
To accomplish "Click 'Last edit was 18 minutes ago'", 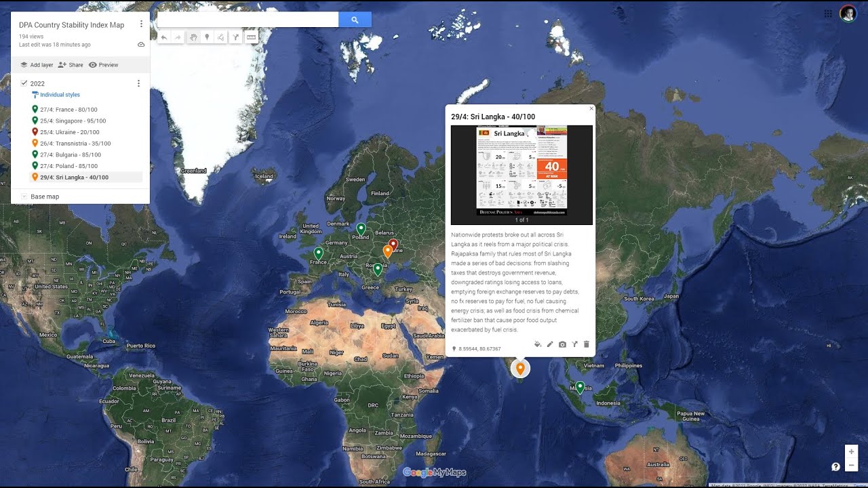I will click(55, 45).
